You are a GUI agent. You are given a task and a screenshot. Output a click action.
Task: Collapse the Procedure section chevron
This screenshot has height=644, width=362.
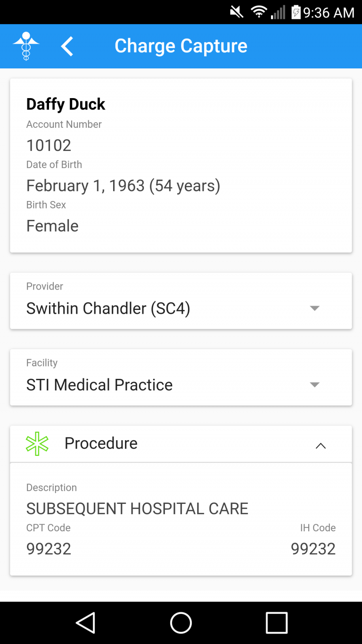321,446
